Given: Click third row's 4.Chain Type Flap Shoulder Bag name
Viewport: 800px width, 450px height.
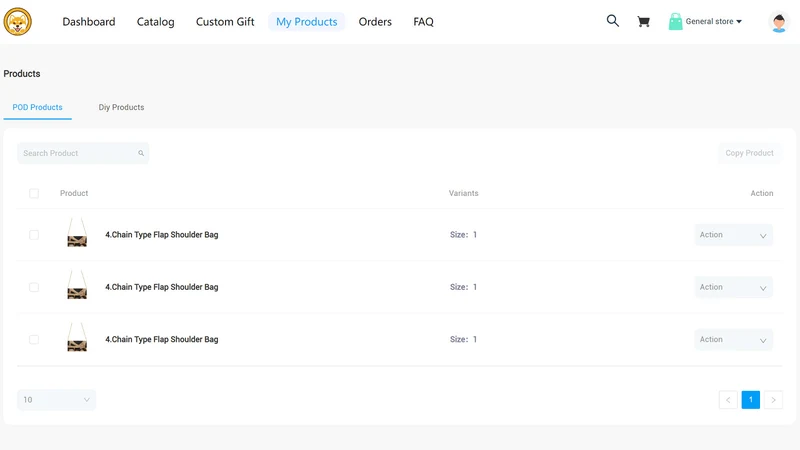Looking at the screenshot, I should (162, 339).
